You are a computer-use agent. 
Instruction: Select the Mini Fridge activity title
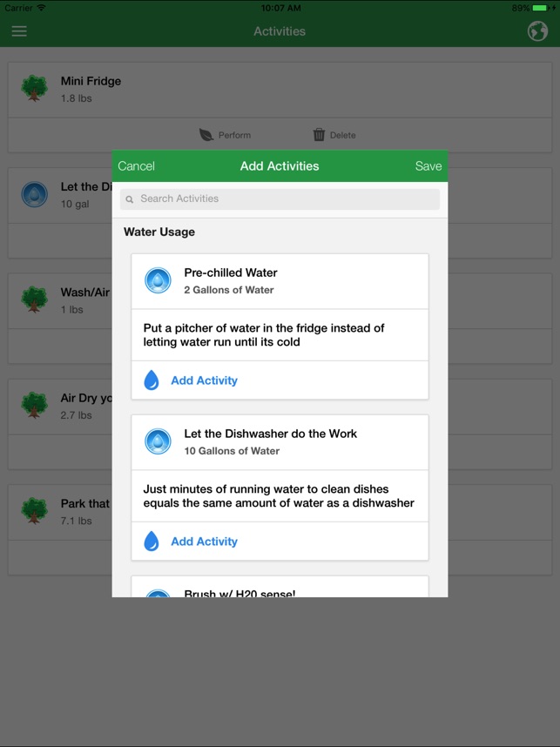[91, 81]
